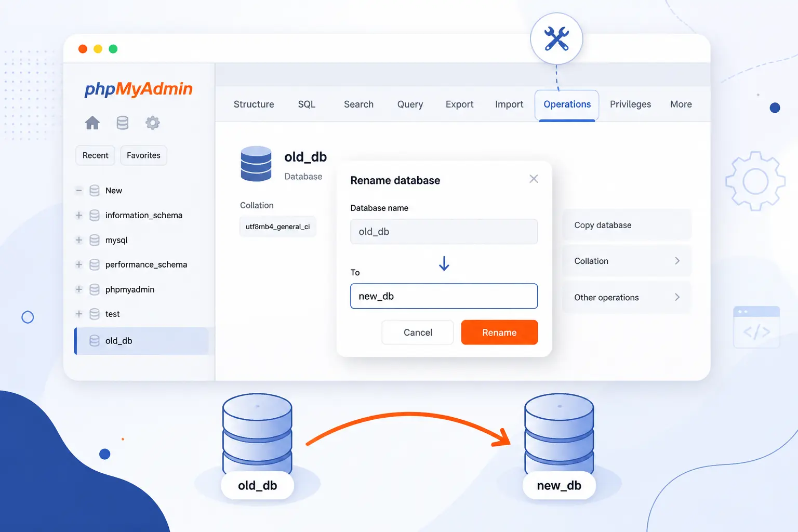
Task: Click the utf8mb4_general_ci collation value
Action: coord(278,227)
